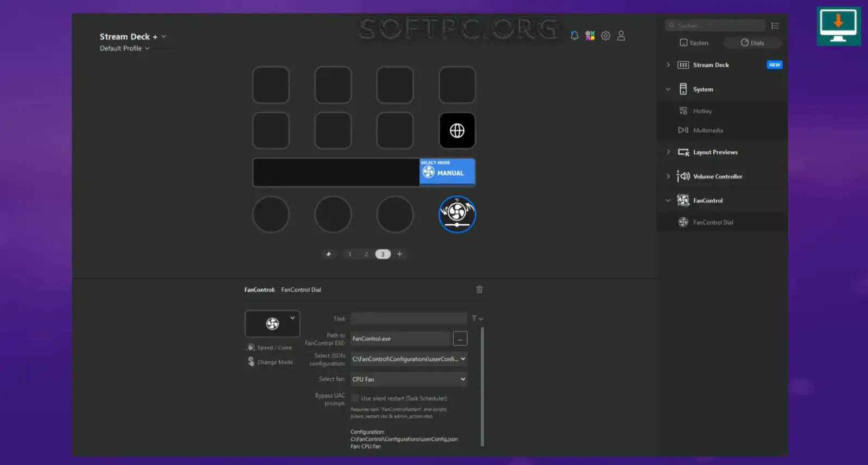This screenshot has width=868, height=465.
Task: Expand the Stream Deck category
Action: 668,64
